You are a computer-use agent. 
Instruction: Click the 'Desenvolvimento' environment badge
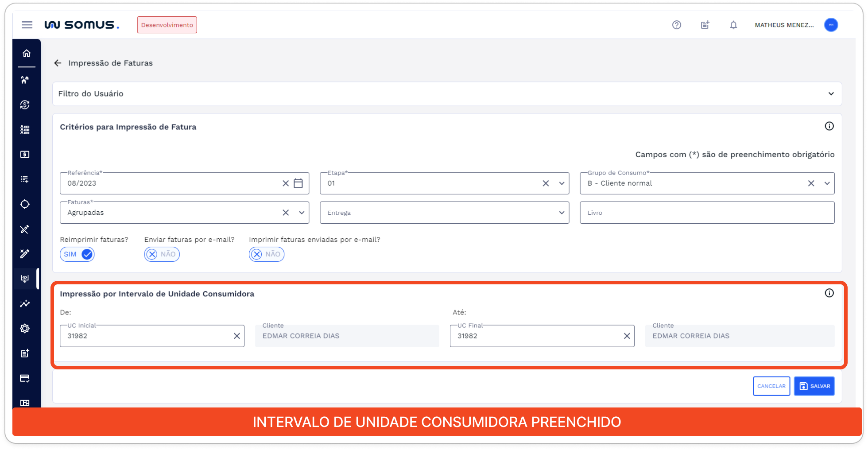click(167, 25)
